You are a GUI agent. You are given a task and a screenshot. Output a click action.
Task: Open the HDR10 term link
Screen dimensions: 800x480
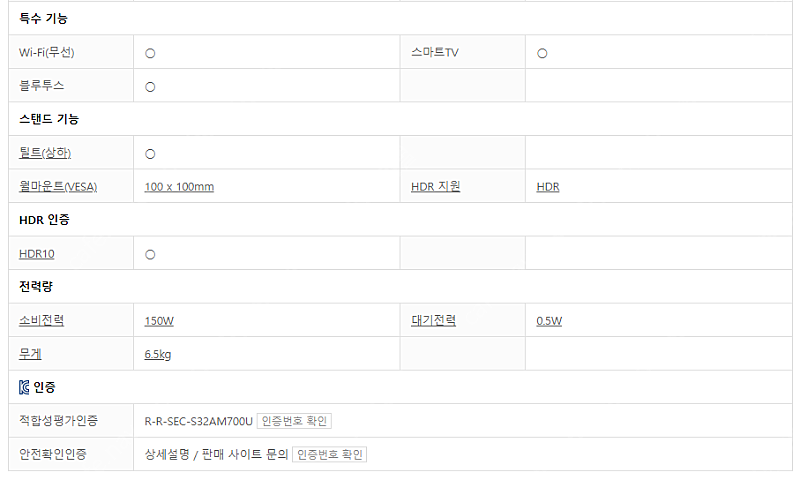coord(37,254)
